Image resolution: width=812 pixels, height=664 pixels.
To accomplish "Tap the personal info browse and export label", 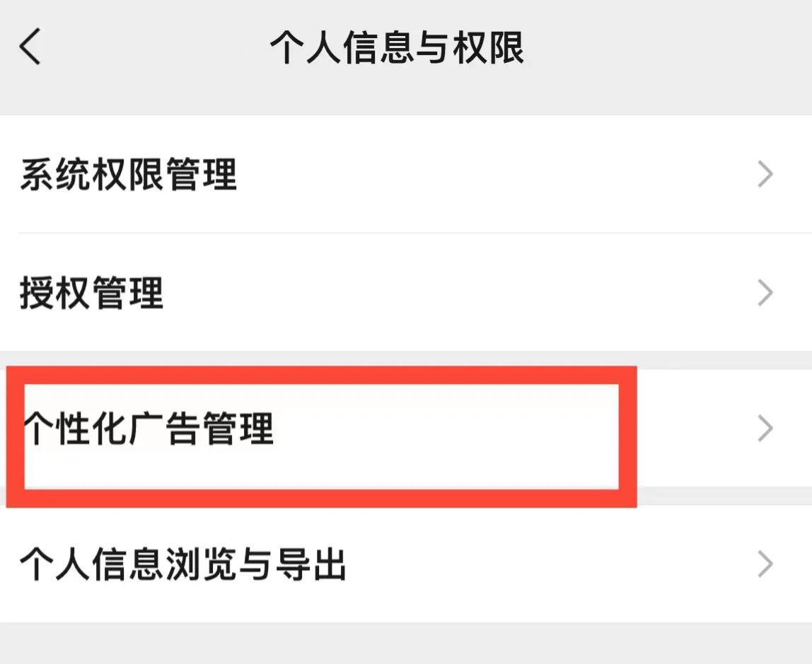I will click(x=182, y=564).
